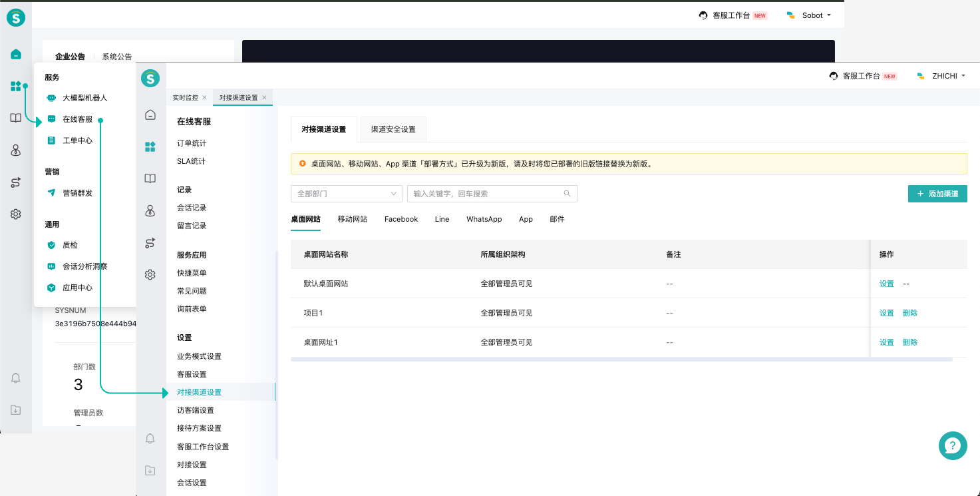Open notifications bell in inner sidebar
This screenshot has width=980, height=496.
pos(150,438)
